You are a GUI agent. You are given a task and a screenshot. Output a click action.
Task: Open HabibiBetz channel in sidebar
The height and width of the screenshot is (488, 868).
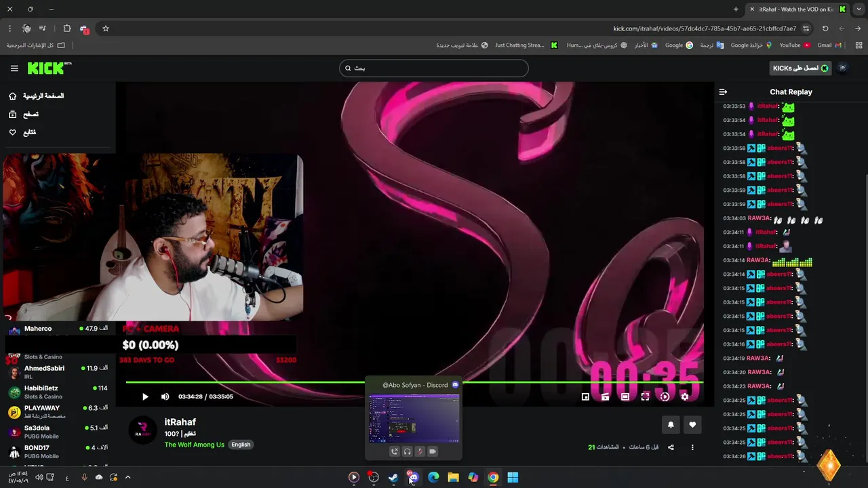point(58,392)
